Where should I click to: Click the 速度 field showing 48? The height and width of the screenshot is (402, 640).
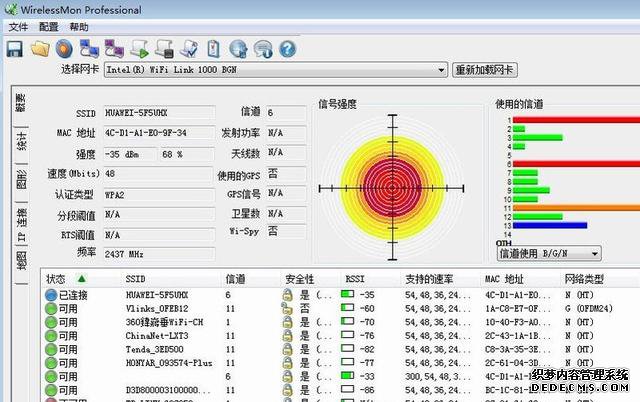159,174
